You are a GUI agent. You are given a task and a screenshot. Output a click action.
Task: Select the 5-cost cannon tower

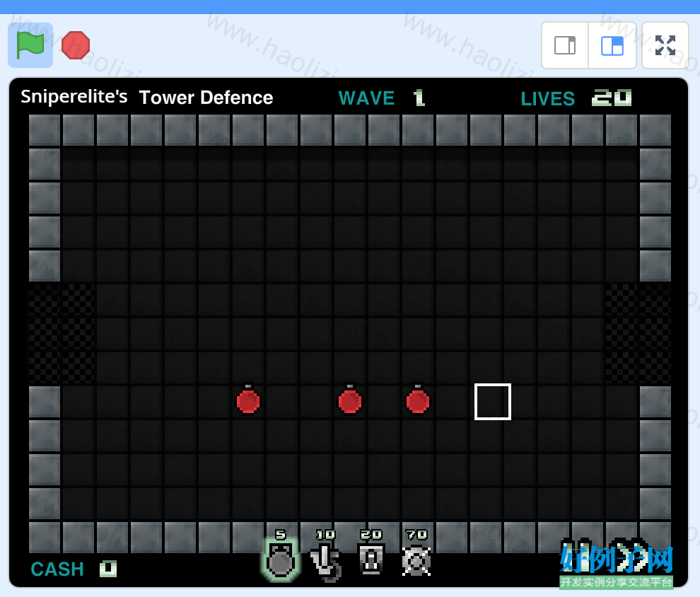pyautogui.click(x=281, y=560)
